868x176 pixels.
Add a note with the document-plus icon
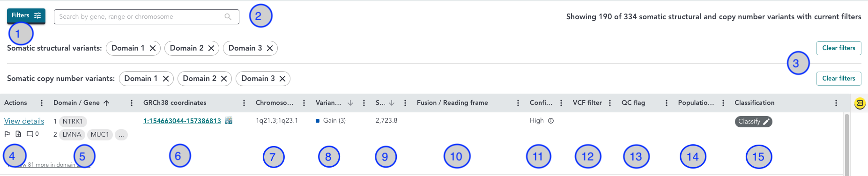18,134
